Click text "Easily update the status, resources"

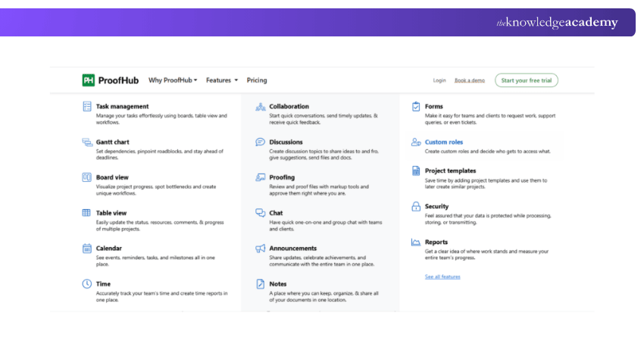134,223
